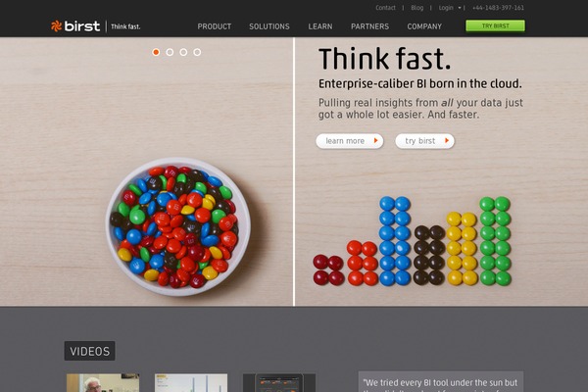The image size is (588, 392).
Task: Click the orange Birst pinwheel logo icon
Action: tap(56, 25)
